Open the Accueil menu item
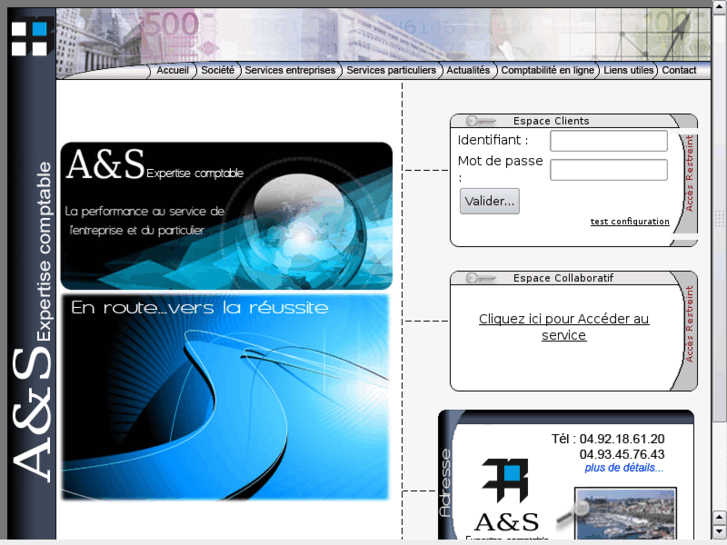 172,71
